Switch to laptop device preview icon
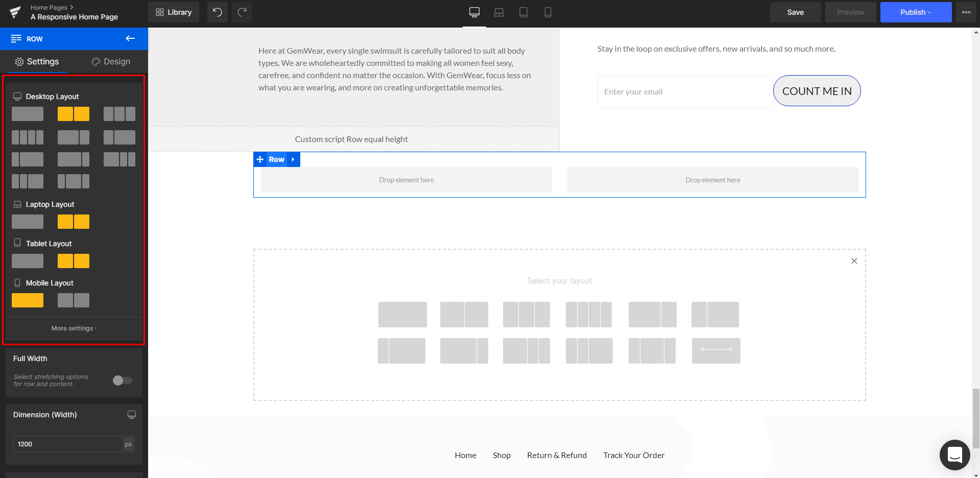Screen dimensions: 980x478 pyautogui.click(x=498, y=12)
